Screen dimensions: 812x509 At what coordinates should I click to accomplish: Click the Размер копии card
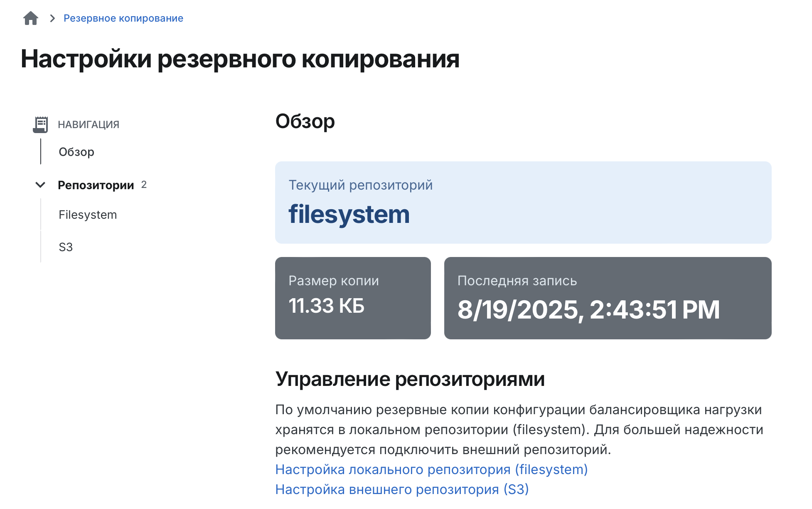pyautogui.click(x=353, y=298)
